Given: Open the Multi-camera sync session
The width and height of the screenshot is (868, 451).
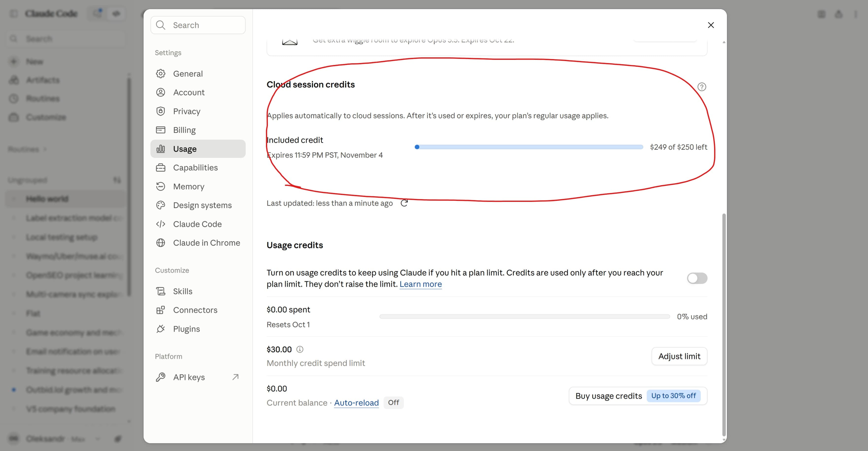Looking at the screenshot, I should (66, 294).
